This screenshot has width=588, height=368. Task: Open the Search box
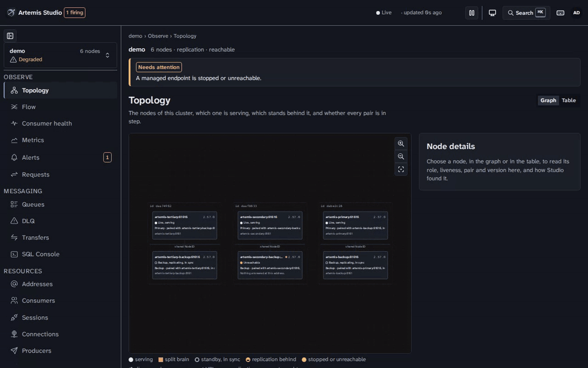pos(526,13)
